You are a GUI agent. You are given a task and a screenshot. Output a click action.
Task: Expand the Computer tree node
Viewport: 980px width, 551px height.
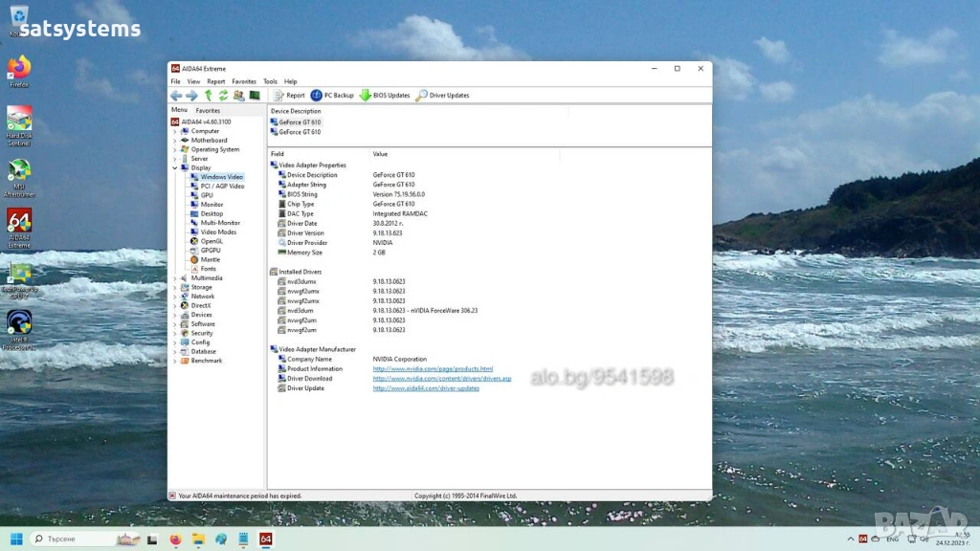(175, 131)
